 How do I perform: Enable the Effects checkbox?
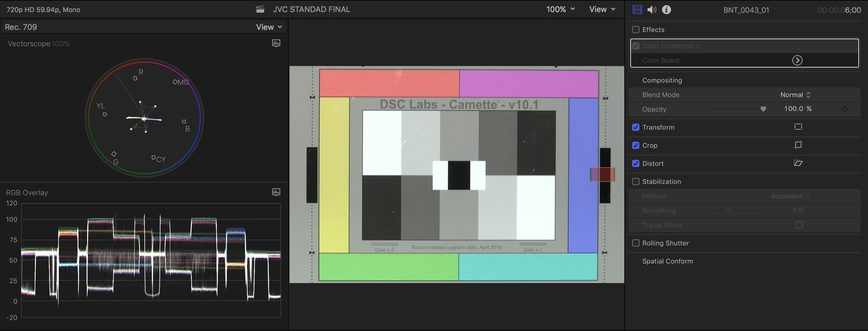(x=636, y=30)
